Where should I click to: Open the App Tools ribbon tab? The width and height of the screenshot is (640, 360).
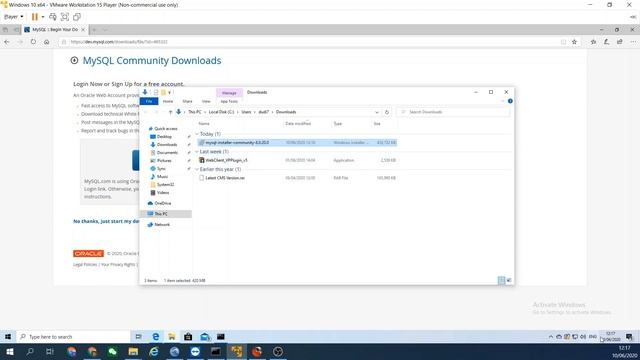click(229, 101)
